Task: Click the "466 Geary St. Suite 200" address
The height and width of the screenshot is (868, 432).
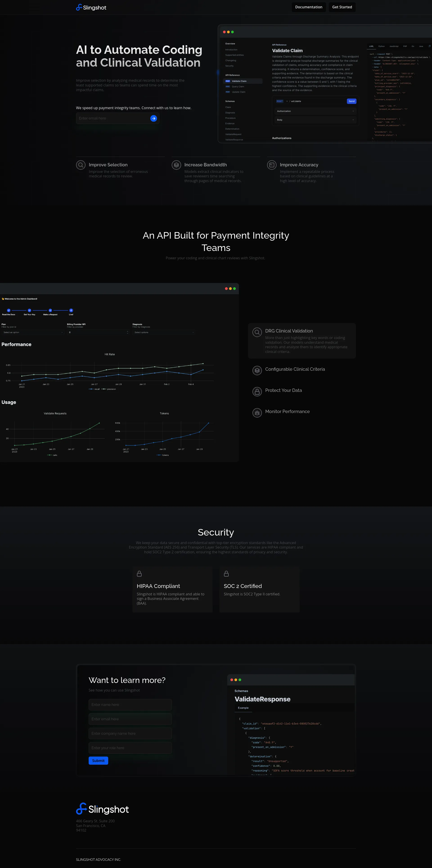Action: (95, 821)
